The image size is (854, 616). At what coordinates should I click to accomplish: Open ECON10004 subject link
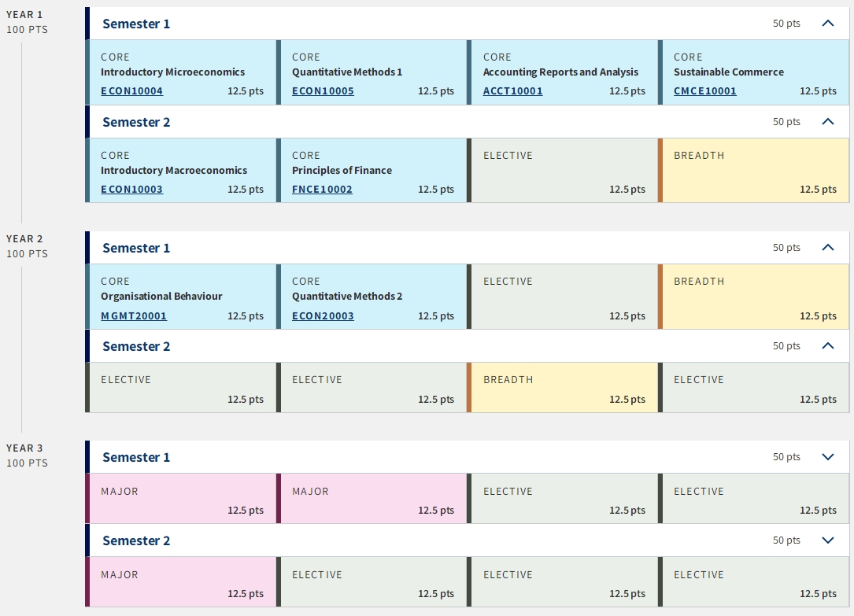click(x=131, y=91)
